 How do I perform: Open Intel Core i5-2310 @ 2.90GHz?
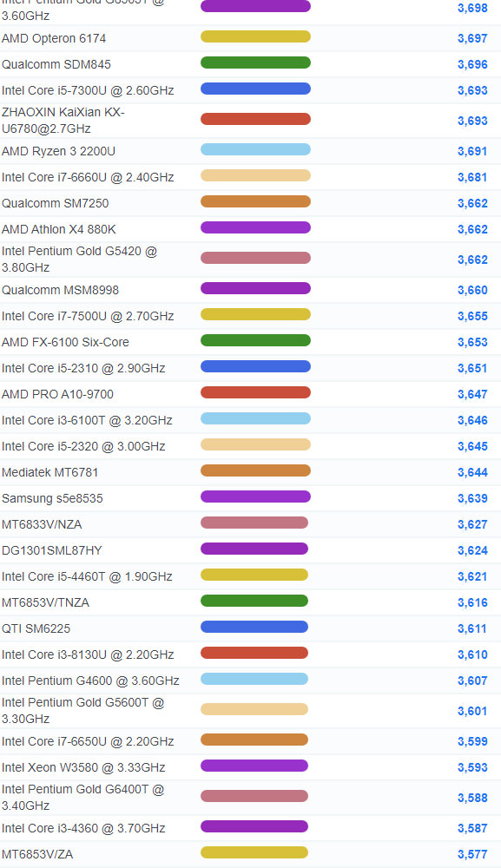tap(83, 368)
